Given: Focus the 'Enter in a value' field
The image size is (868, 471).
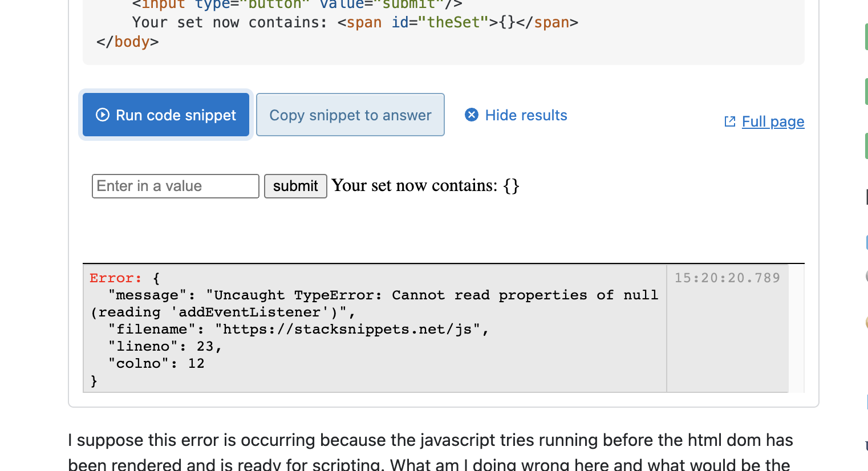Looking at the screenshot, I should [175, 186].
